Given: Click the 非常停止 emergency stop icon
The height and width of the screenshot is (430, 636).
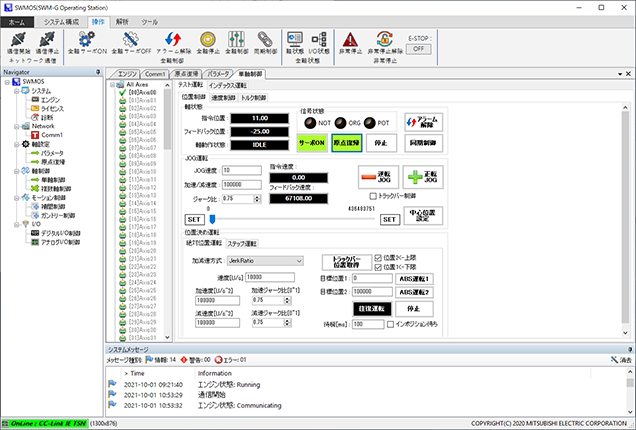Looking at the screenshot, I should point(352,40).
